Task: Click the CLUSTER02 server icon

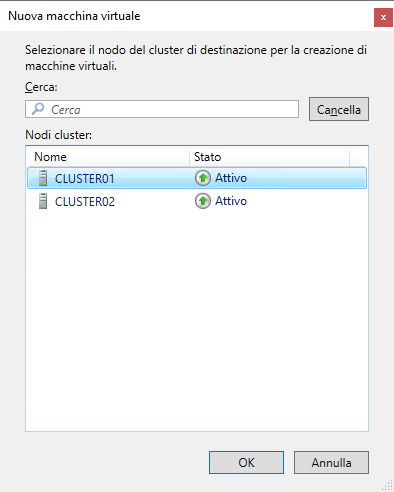Action: coord(43,201)
